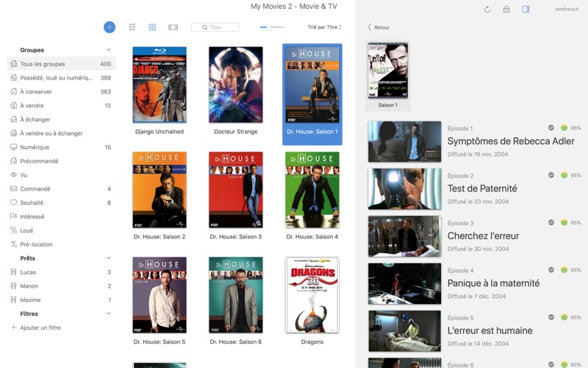
Task: Select Dr. House: Saison 3 cover
Action: pos(236,190)
